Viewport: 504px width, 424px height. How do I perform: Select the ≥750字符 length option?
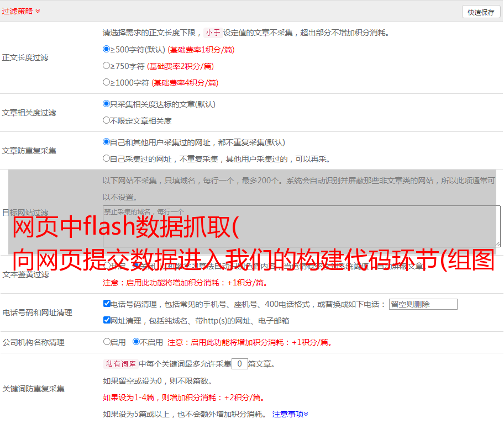tap(106, 66)
